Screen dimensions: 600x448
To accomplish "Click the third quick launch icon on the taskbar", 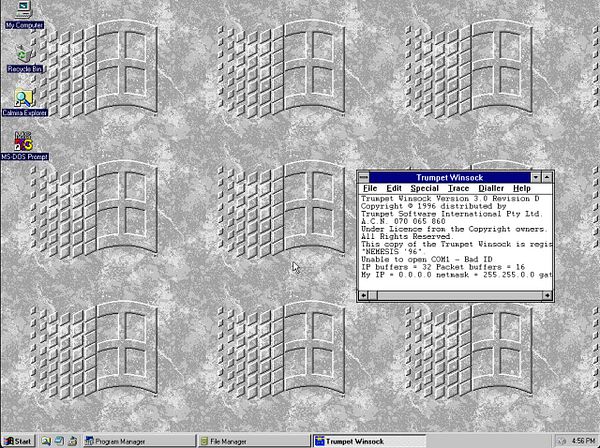I will coord(73,441).
